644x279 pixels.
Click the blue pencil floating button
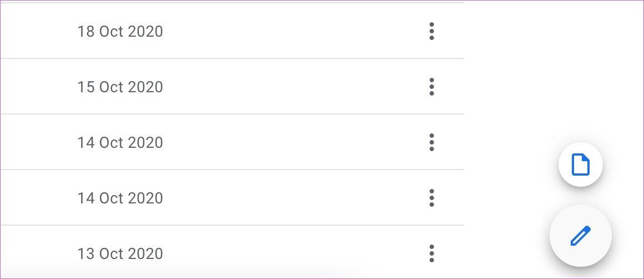coord(580,236)
